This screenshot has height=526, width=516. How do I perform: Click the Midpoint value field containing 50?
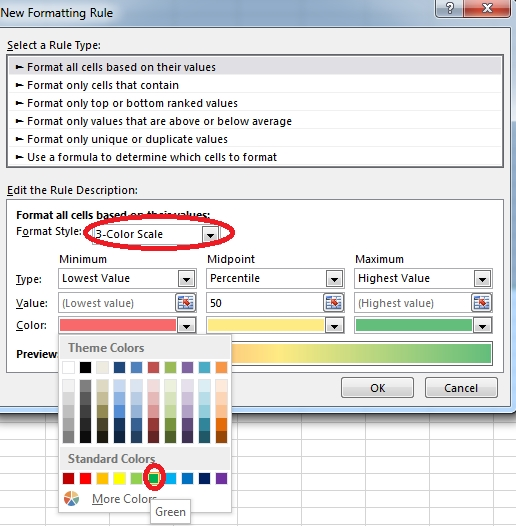(x=265, y=303)
